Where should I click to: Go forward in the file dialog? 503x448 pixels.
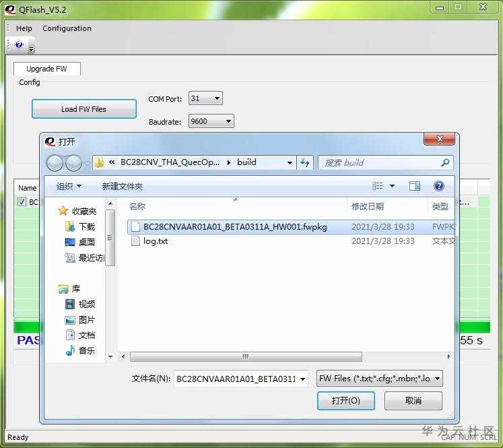click(x=73, y=163)
